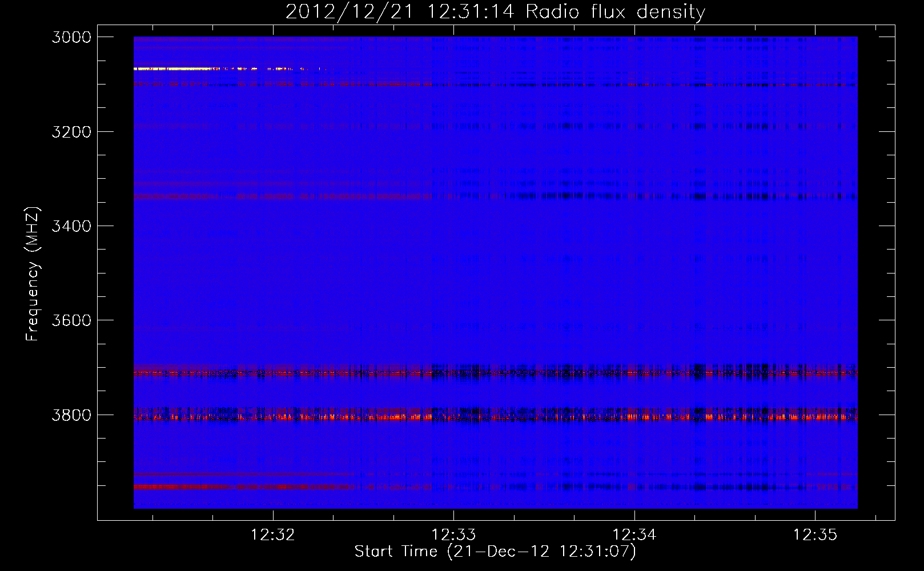Click the red-orange band at 3800 MHz
The height and width of the screenshot is (571, 924).
pos(496,417)
